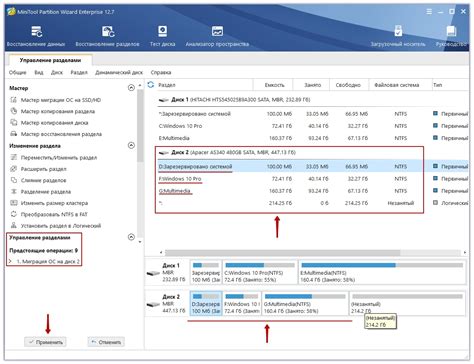Launch Восстановление разделов partition recovery
This screenshot has height=364, width=474.
tap(107, 36)
